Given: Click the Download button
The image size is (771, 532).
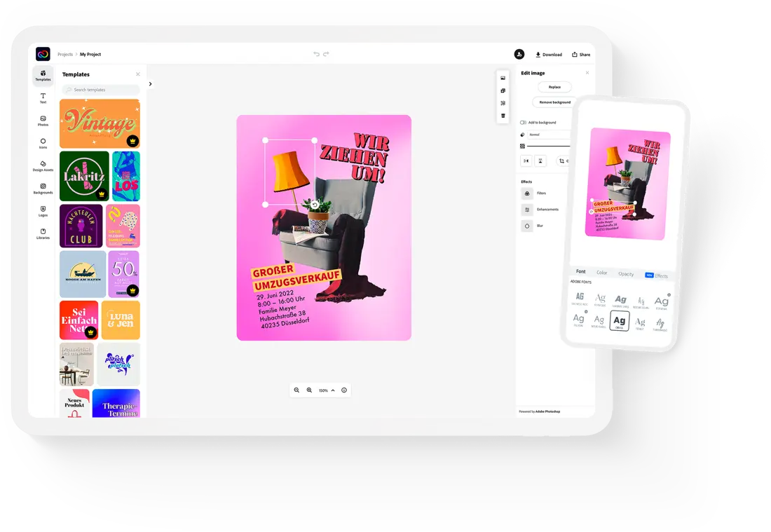Looking at the screenshot, I should pyautogui.click(x=549, y=55).
